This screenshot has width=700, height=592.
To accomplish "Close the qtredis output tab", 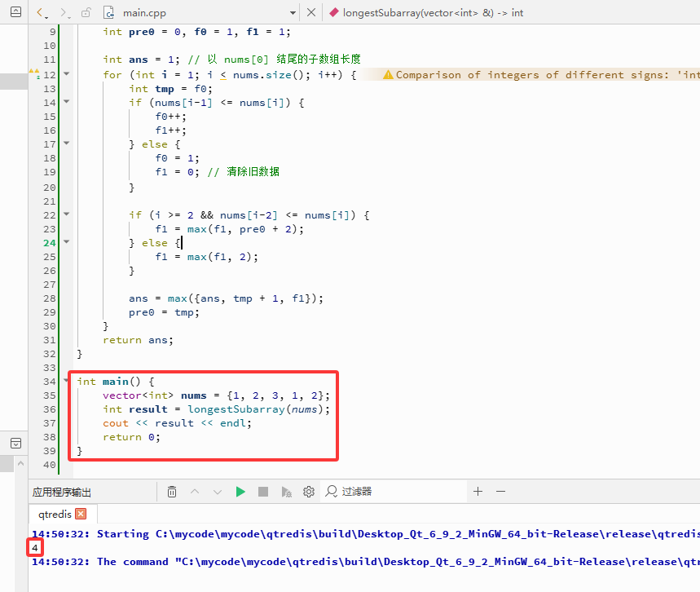I will click(81, 514).
